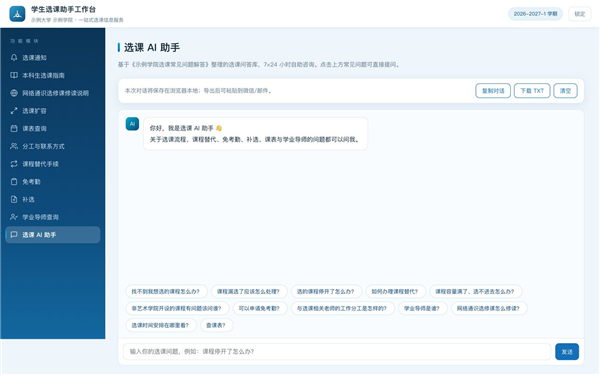This screenshot has height=375, width=600.
Task: Click the clipboard icon for 免考勤
Action: (x=14, y=182)
